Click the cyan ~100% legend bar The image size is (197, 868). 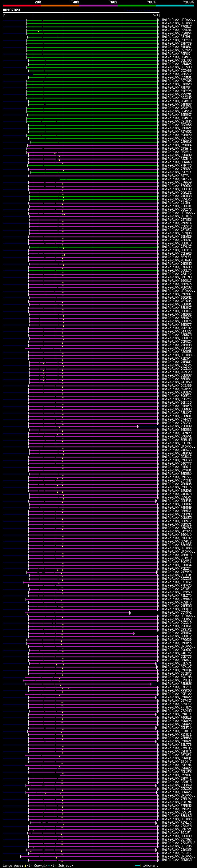175,6
